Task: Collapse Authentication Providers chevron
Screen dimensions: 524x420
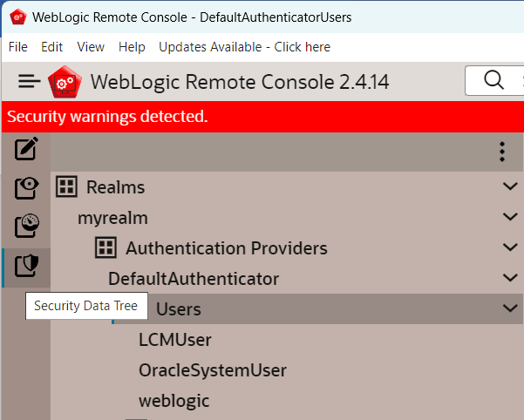Action: tap(510, 247)
